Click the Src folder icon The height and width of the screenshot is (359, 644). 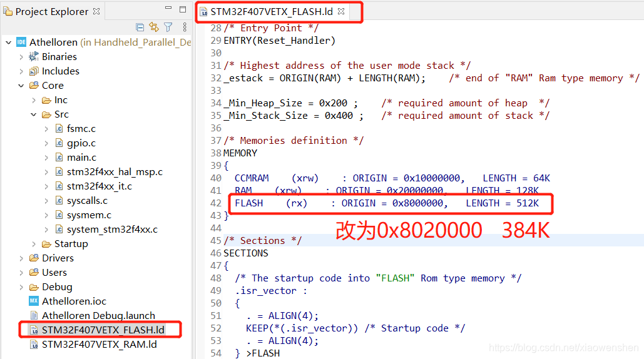(x=46, y=114)
